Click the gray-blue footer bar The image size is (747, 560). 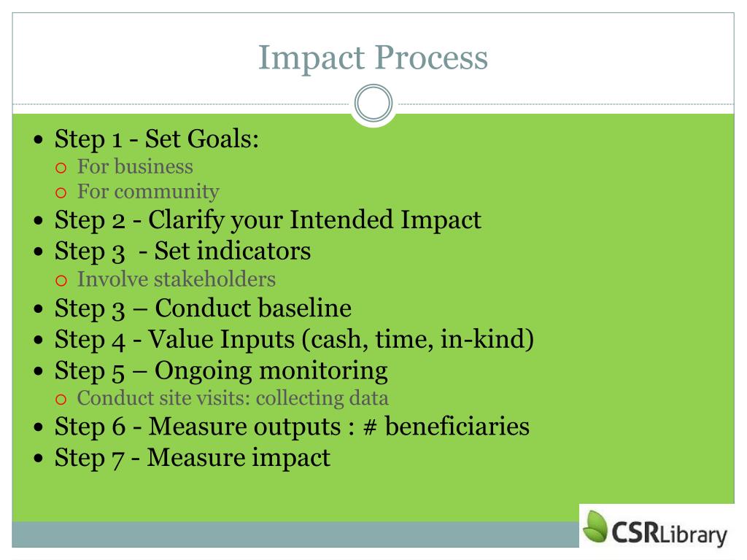click(x=295, y=534)
